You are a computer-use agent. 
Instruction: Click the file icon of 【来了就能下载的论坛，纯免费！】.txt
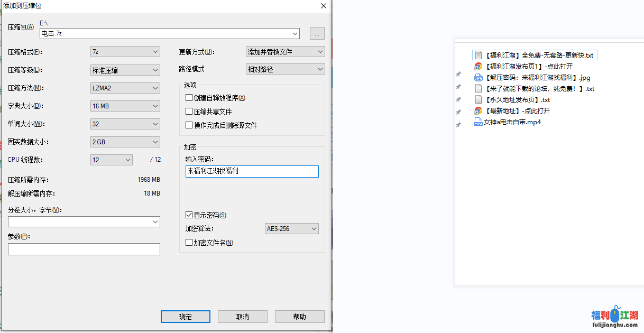pyautogui.click(x=477, y=88)
